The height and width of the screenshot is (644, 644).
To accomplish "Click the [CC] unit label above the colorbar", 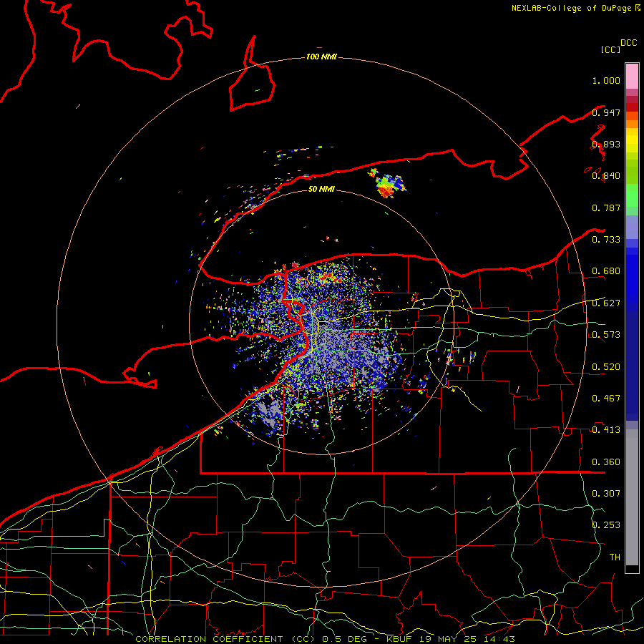I will point(611,49).
